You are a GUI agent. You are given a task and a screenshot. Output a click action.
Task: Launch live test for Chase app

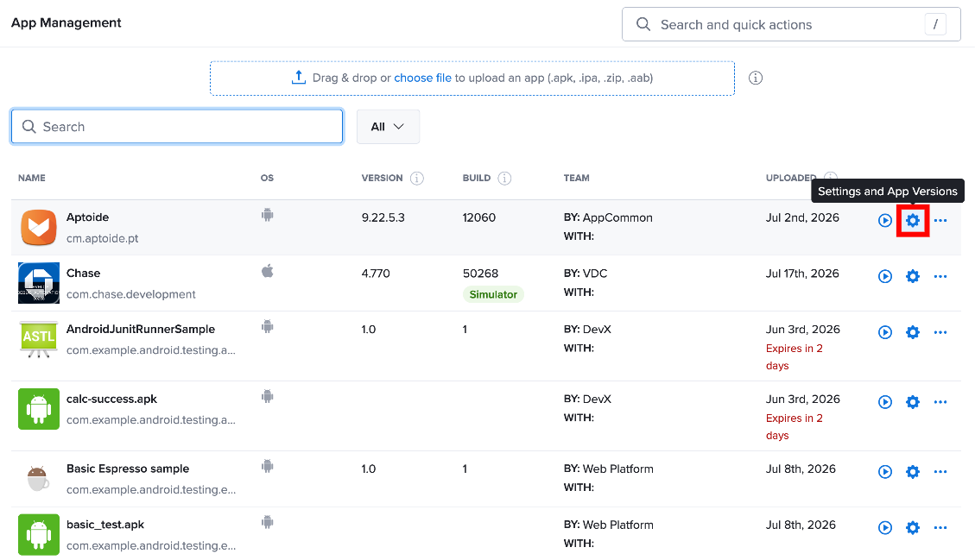click(885, 276)
